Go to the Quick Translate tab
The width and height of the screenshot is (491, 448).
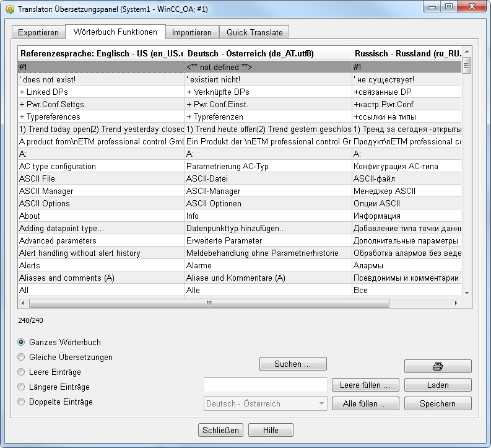254,32
